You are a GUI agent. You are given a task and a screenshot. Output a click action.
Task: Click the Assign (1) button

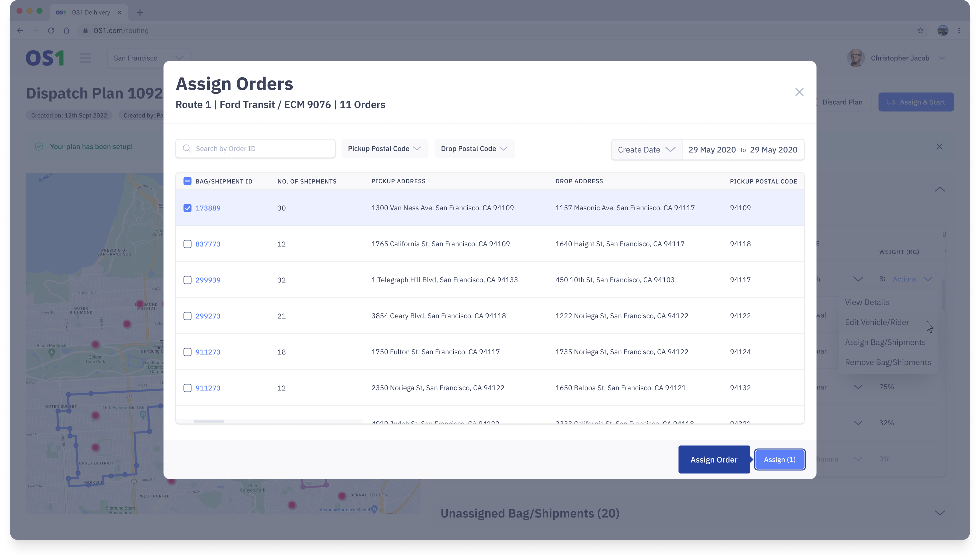779,459
